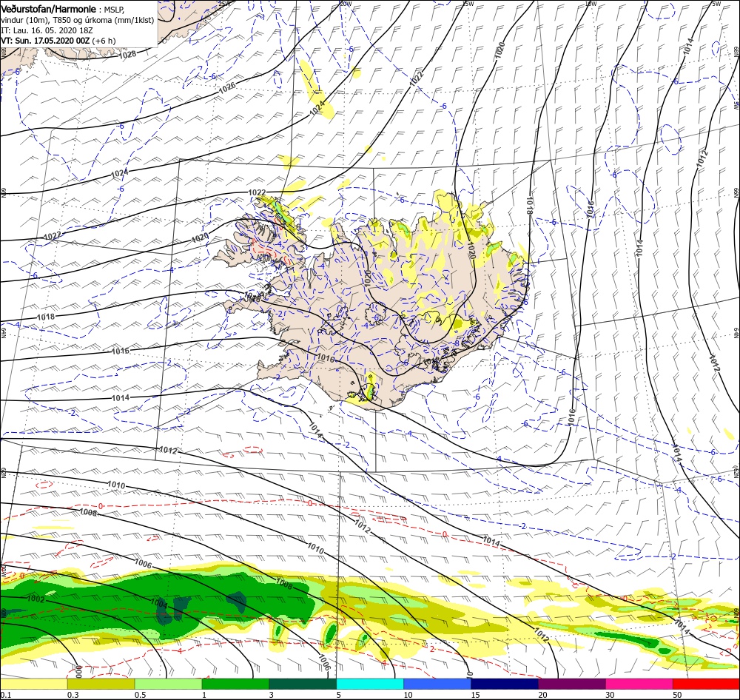The image size is (740, 700).
Task: Select the green 1 mm legend swatch
Action: point(235,684)
